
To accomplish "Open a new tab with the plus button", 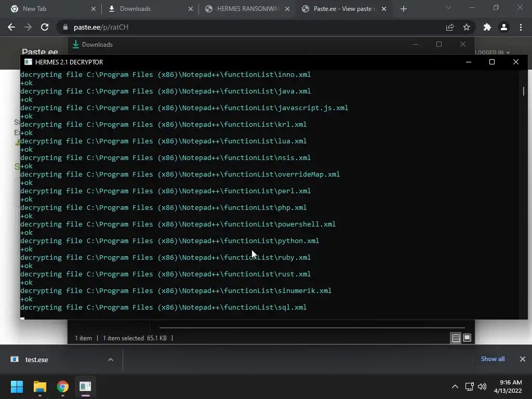I will click(403, 9).
